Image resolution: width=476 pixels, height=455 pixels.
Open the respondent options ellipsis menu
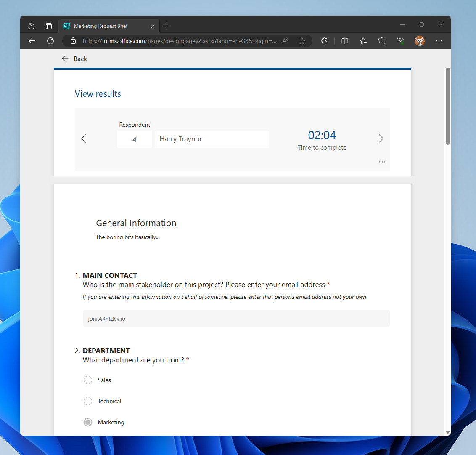382,162
